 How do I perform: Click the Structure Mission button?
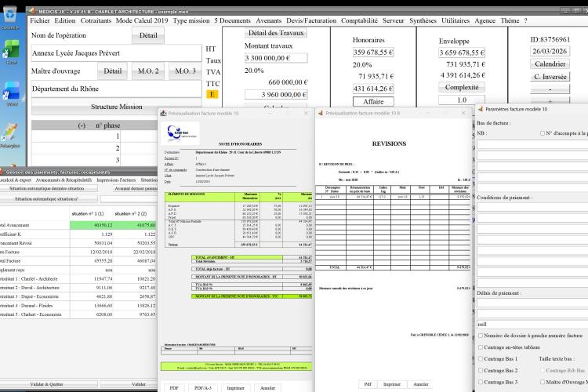(x=116, y=107)
